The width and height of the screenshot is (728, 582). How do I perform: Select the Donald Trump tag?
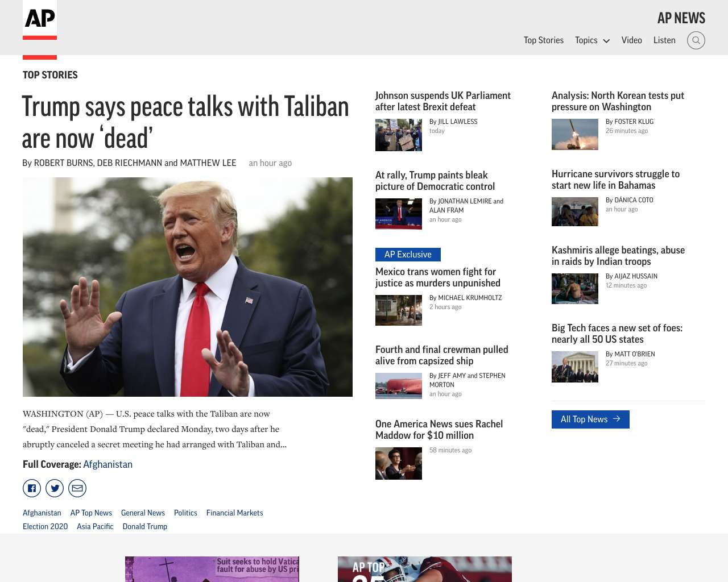tap(145, 526)
